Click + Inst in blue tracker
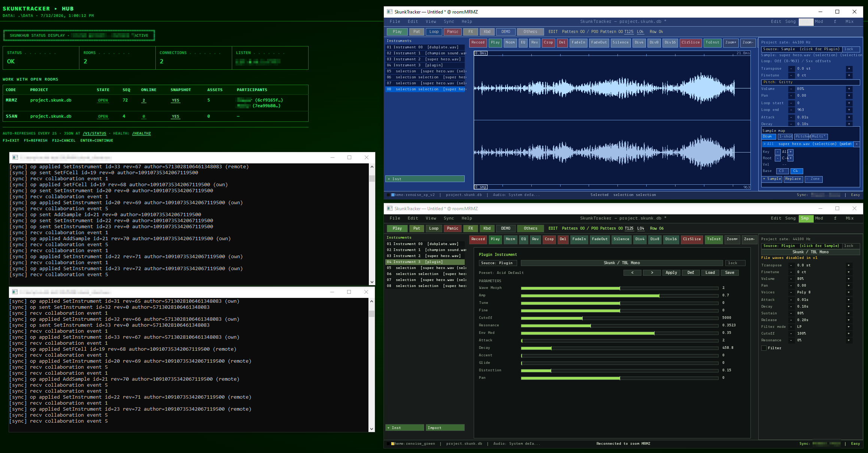Screen dimensions: 868x453 coord(425,179)
